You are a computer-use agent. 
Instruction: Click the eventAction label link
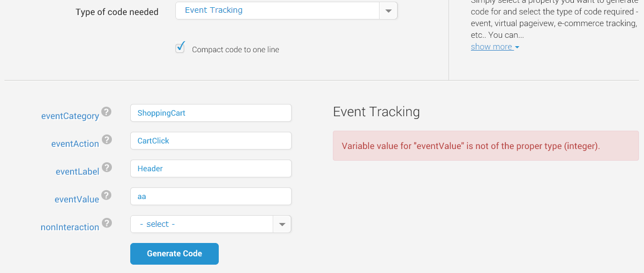pos(75,144)
